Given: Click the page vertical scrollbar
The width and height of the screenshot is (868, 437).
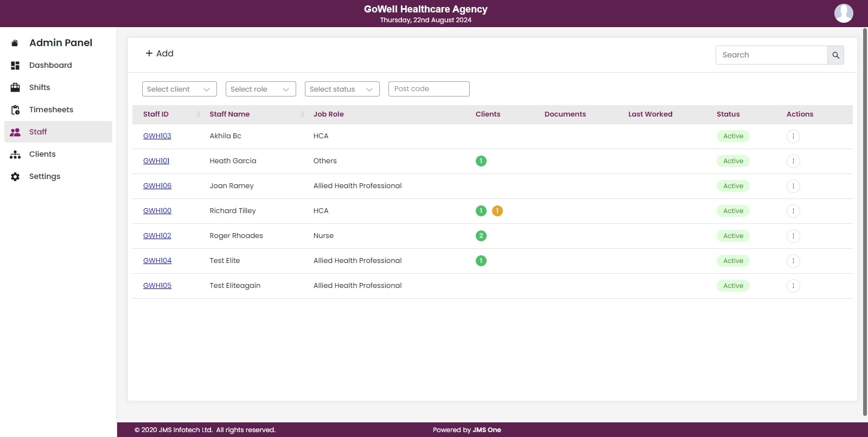Looking at the screenshot, I should pos(865,217).
